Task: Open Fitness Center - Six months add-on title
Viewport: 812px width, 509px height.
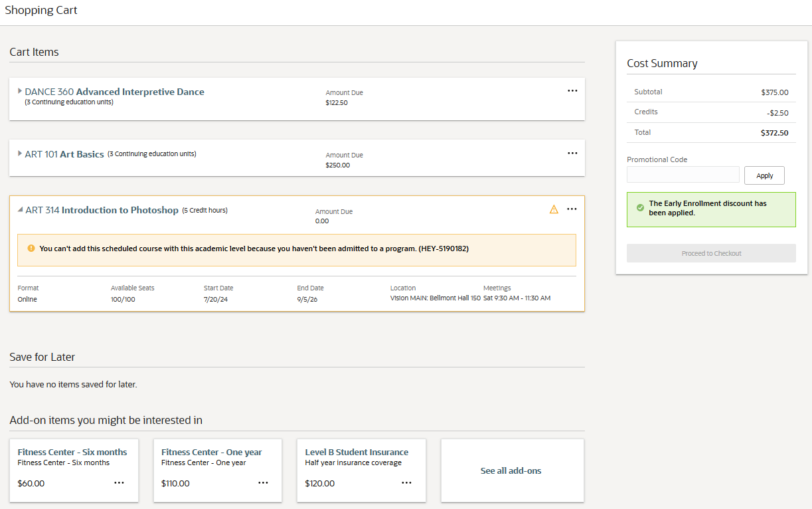Action: point(72,452)
